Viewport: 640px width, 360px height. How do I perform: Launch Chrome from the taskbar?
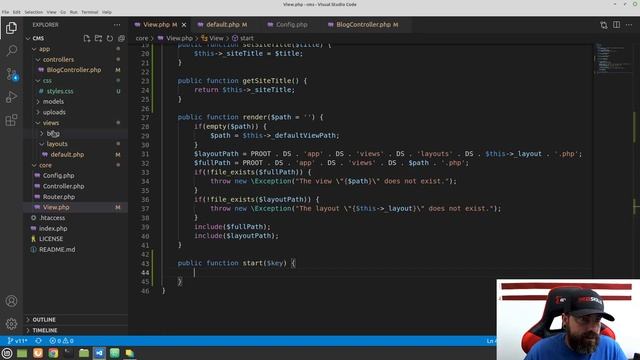53,353
